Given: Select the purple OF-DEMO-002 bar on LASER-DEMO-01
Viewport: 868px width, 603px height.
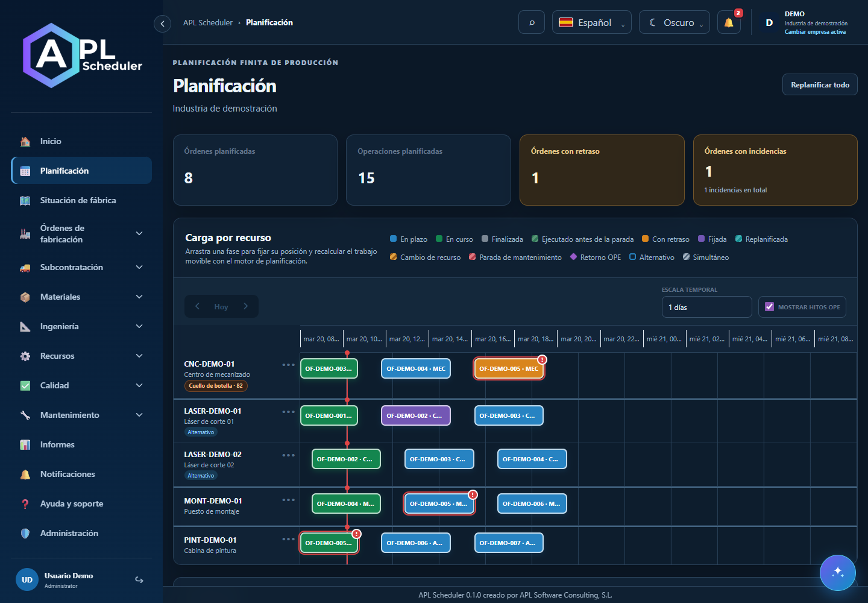Looking at the screenshot, I should click(x=416, y=415).
